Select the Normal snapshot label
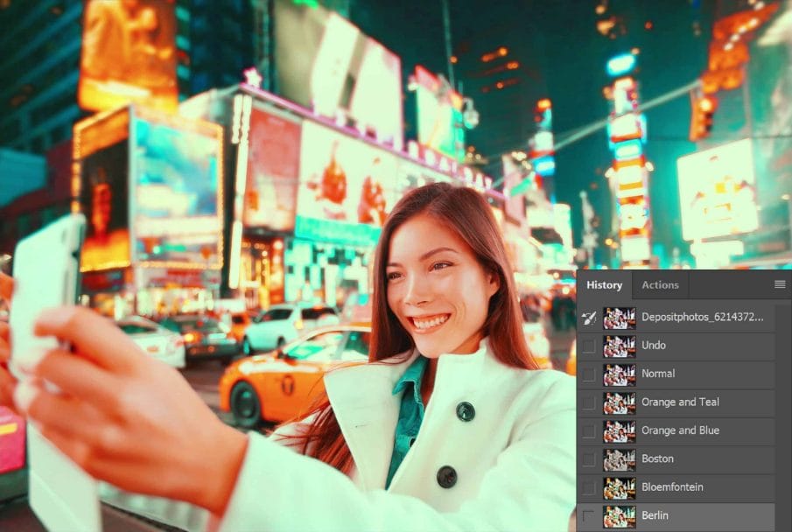The width and height of the screenshot is (792, 532). 658,374
